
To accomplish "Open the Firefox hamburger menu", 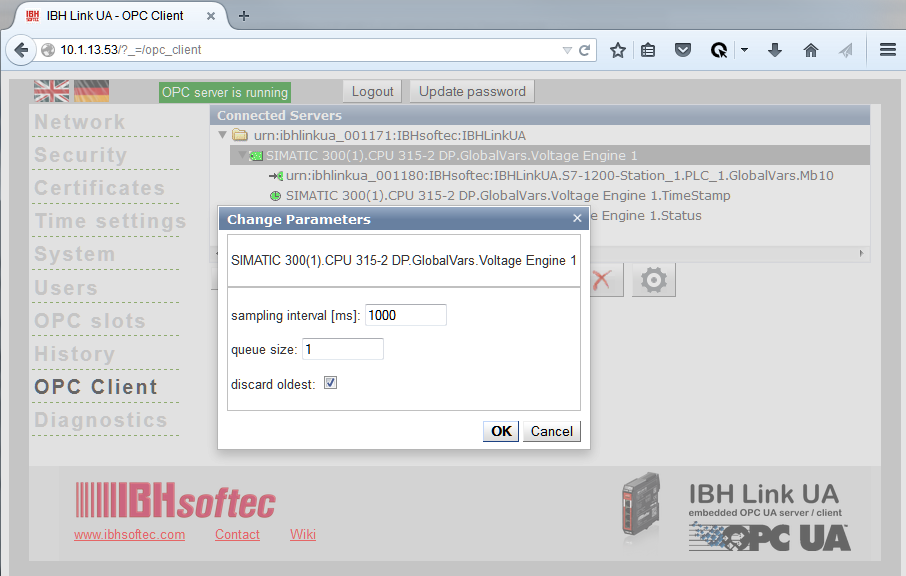I will (887, 50).
